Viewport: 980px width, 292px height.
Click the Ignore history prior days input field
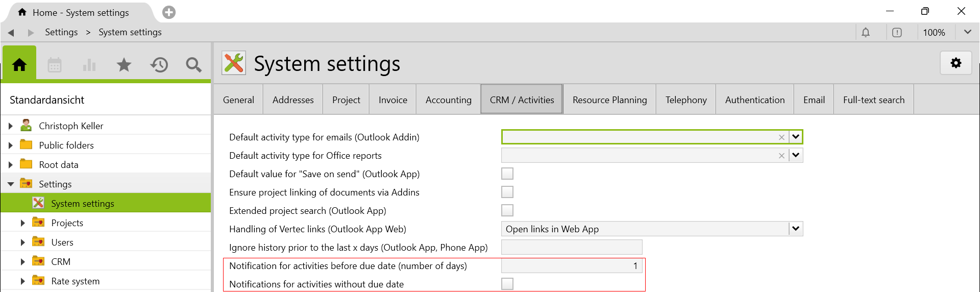tap(572, 248)
